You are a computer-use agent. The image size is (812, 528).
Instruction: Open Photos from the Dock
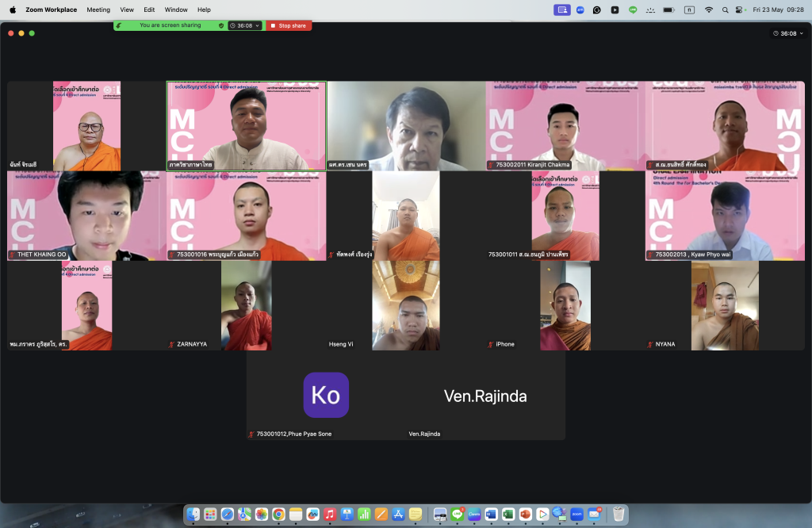point(262,514)
